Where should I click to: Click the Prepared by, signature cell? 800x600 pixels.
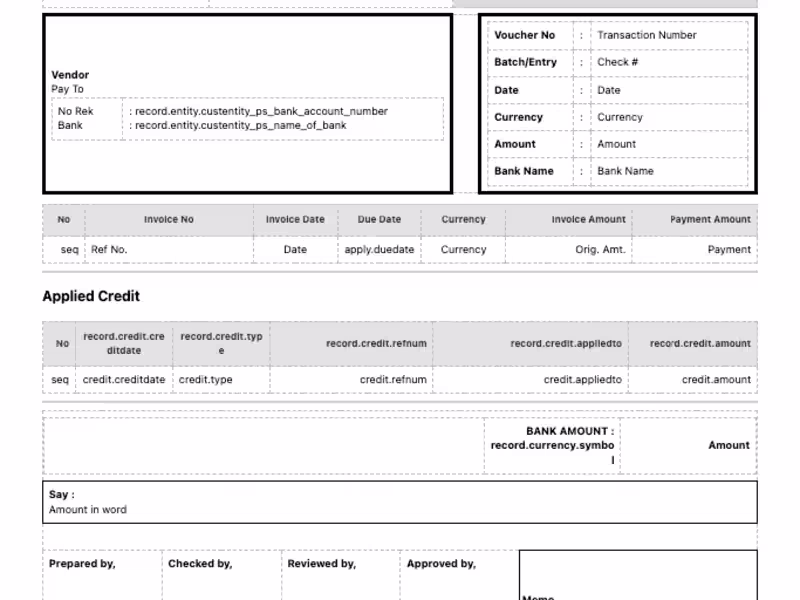[x=102, y=575]
